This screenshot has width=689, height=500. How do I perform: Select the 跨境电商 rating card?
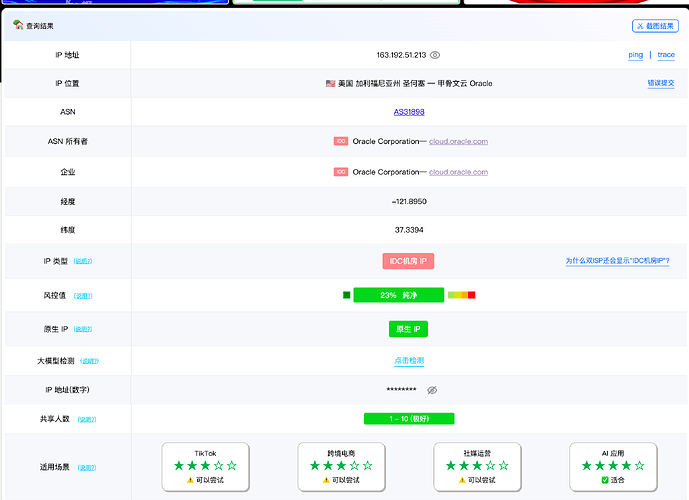(341, 467)
